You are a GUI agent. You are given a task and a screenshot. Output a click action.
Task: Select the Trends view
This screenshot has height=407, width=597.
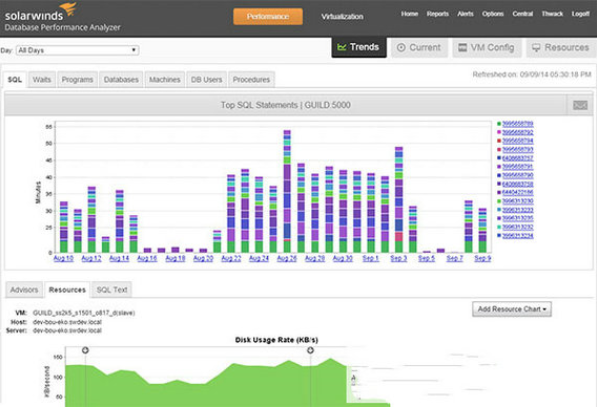[x=359, y=47]
